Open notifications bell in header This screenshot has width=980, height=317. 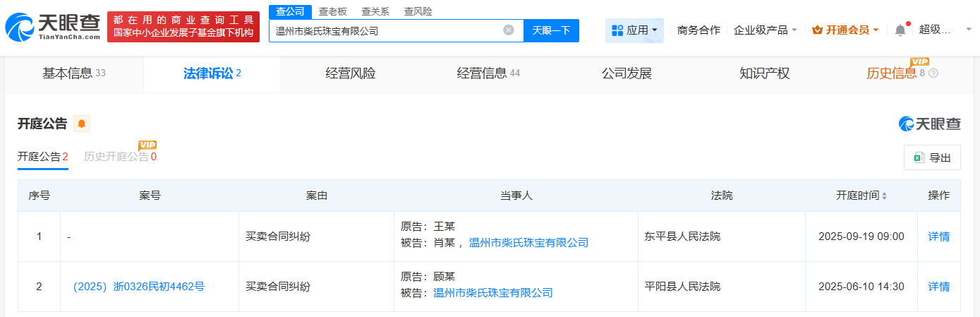[900, 30]
